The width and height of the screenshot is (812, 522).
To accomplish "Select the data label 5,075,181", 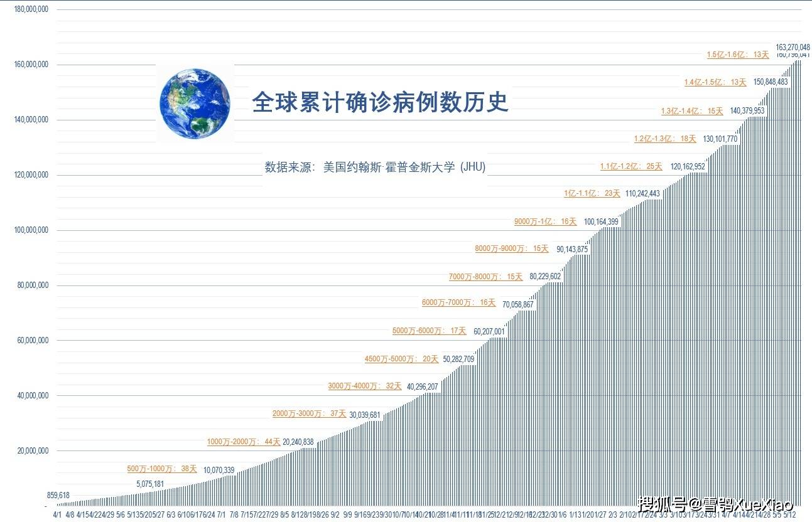I will click(150, 484).
